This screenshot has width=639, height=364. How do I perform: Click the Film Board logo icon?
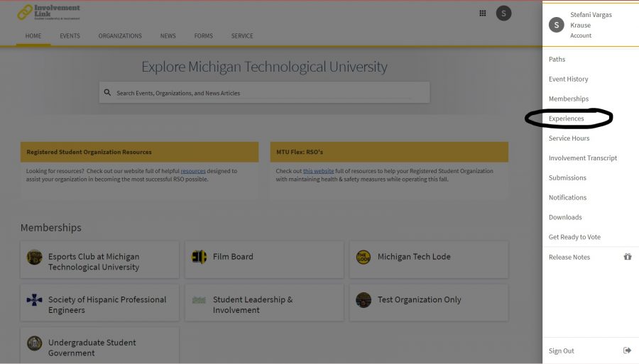pos(200,257)
